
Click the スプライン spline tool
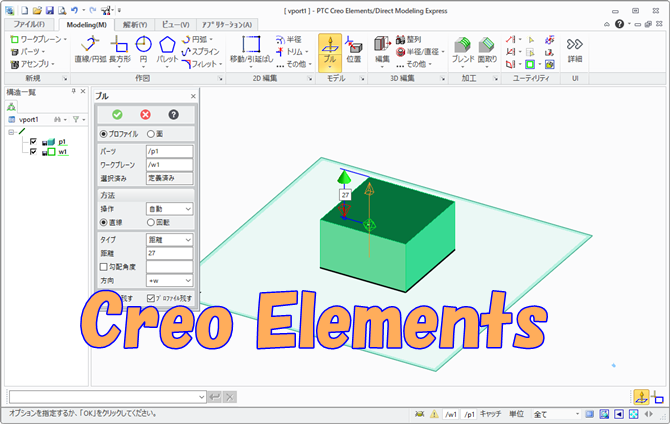200,52
